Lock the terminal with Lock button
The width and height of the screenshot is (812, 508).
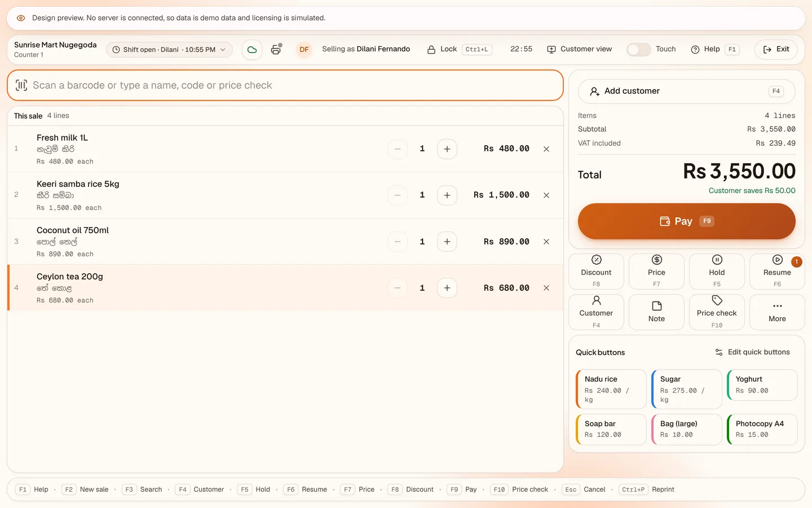(x=459, y=49)
